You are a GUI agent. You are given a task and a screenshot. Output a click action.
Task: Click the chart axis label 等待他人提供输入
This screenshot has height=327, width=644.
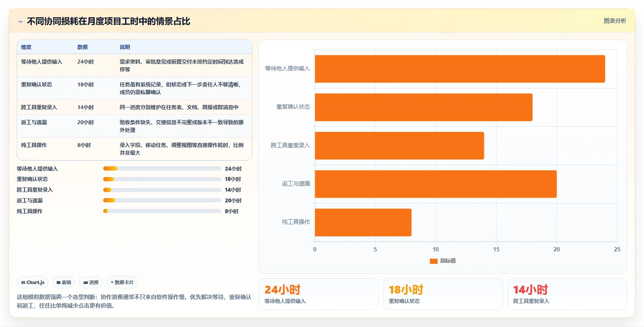click(288, 68)
